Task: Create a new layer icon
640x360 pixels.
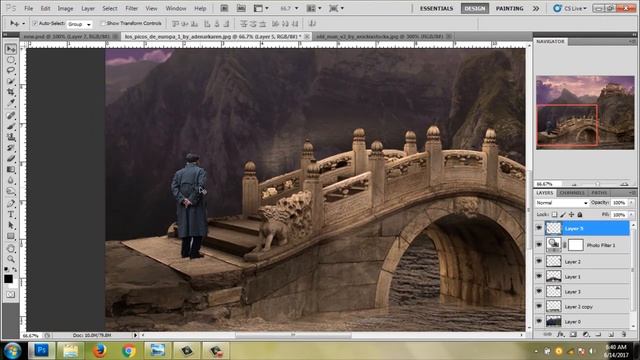Action: click(x=611, y=334)
